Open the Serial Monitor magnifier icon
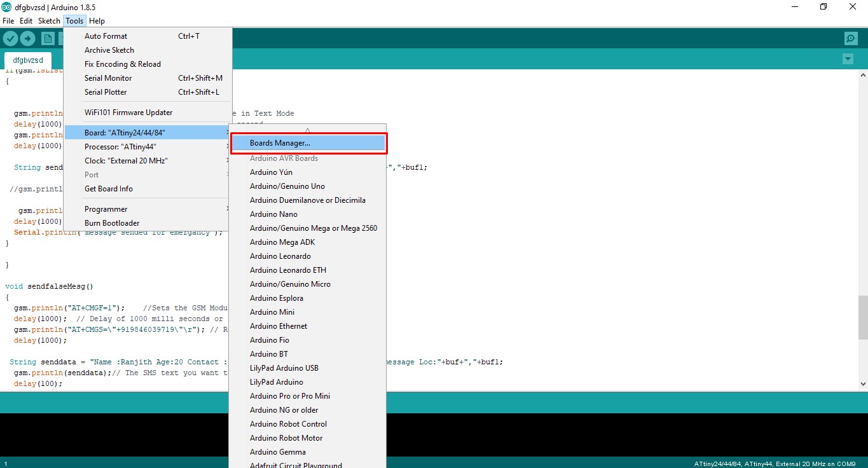Viewport: 868px width, 468px height. tap(851, 39)
